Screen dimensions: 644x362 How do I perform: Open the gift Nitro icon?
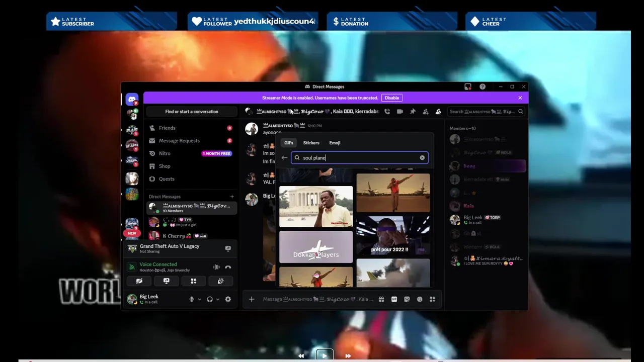coord(381,299)
